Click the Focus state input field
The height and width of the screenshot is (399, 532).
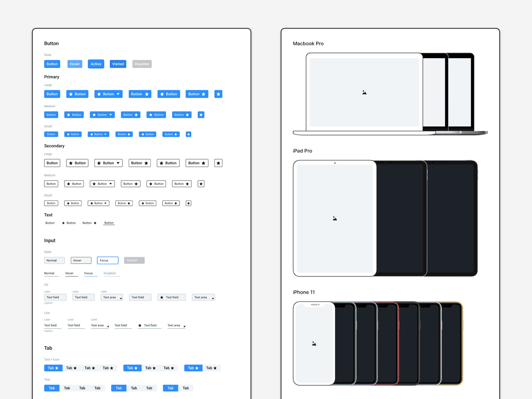tap(108, 260)
